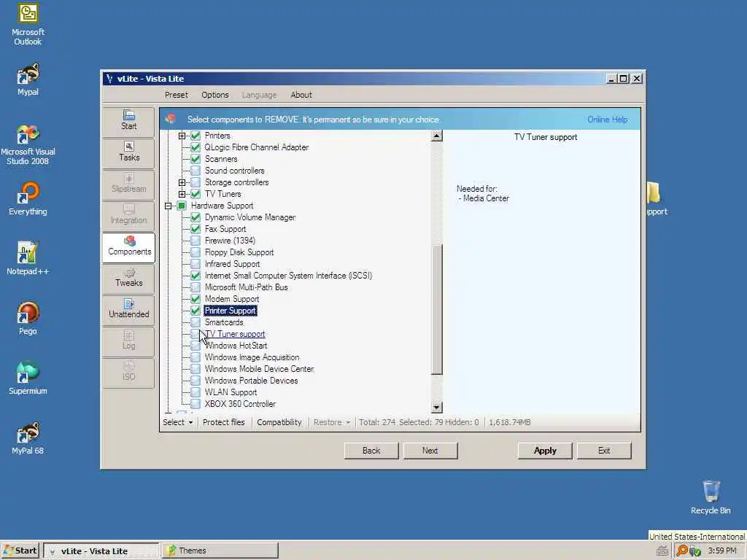Expand the Storage controllers tree node
This screenshot has width=747, height=560.
click(182, 182)
